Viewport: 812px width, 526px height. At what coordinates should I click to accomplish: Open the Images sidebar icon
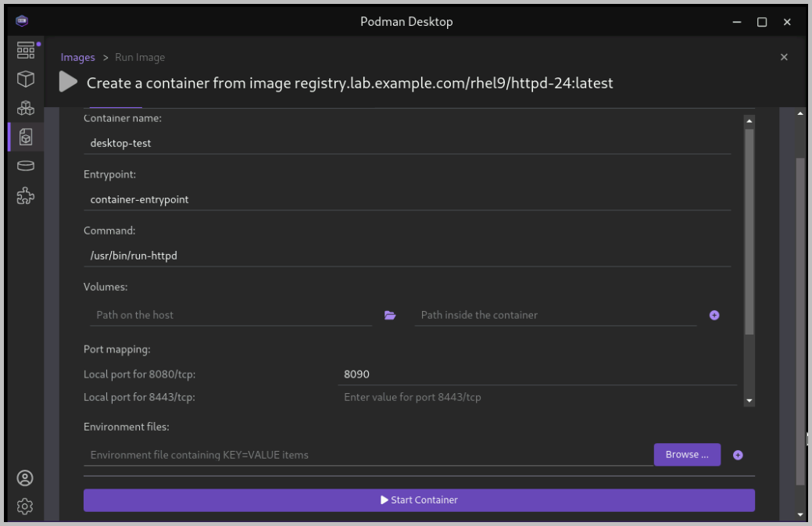pyautogui.click(x=26, y=138)
